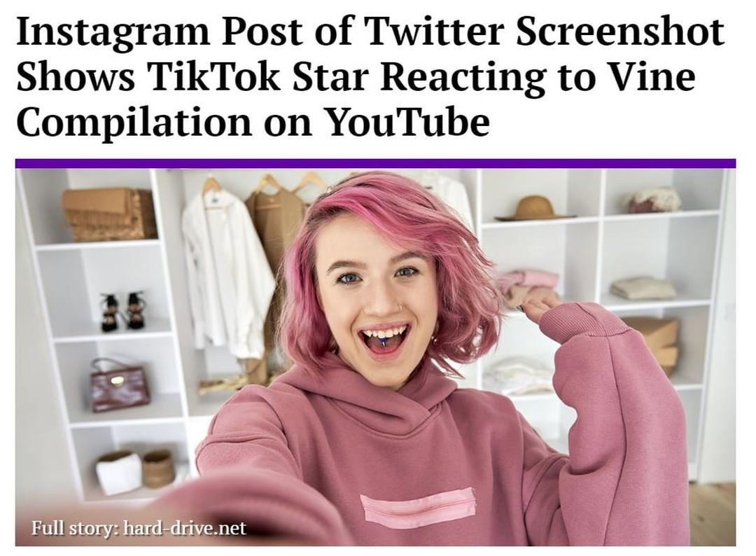The width and height of the screenshot is (756, 556).
Task: Click the "Full story:" caption label
Action: 75,527
